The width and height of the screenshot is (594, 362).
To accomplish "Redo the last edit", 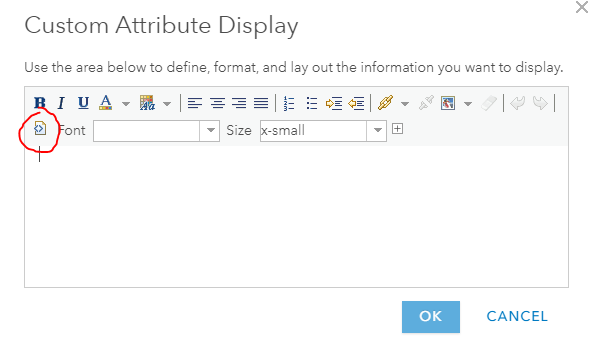I will [x=540, y=103].
